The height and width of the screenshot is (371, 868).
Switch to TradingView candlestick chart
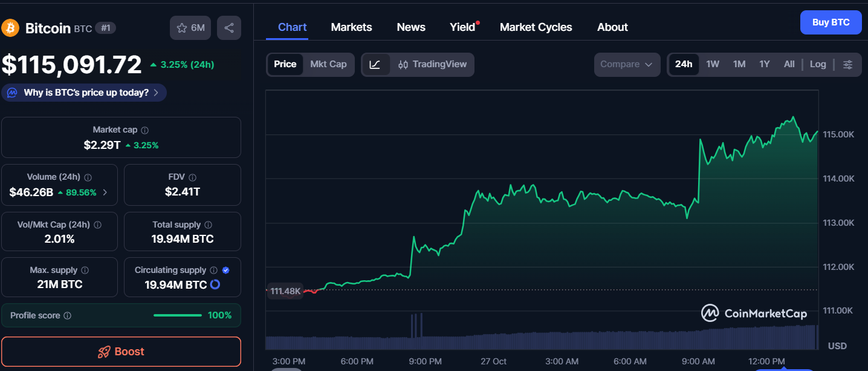point(432,64)
